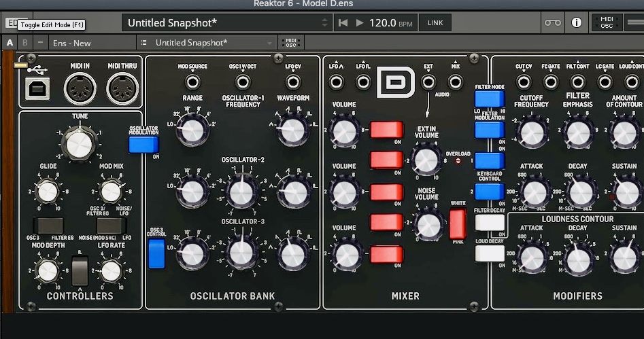
Task: Click the Cutoff Frequency knob
Action: pos(532,133)
